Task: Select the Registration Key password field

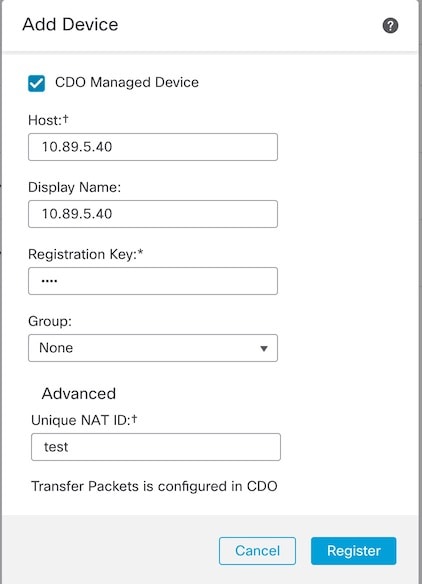Action: (153, 281)
